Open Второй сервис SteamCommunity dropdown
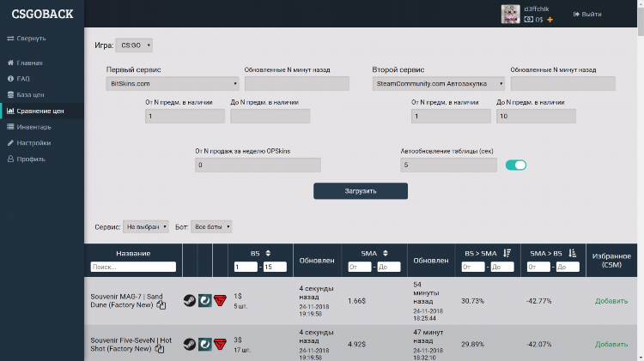Screen dimensions: 644x361 pos(439,84)
